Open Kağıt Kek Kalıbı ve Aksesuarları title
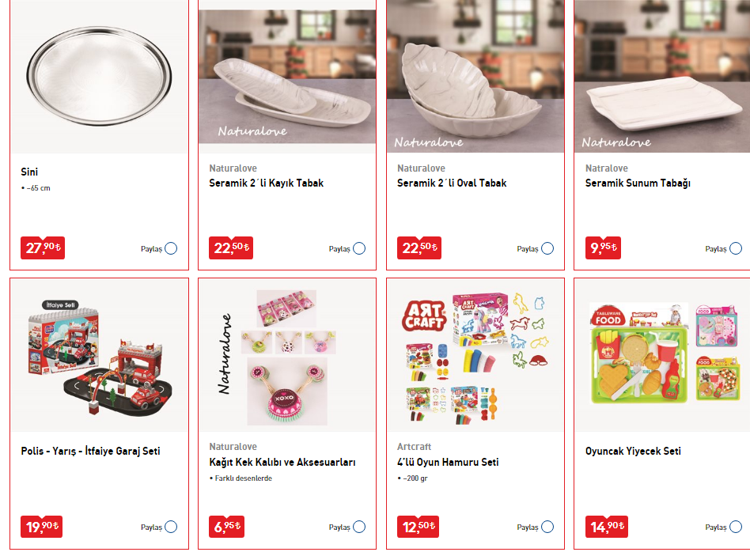750x552 pixels. coord(282,462)
